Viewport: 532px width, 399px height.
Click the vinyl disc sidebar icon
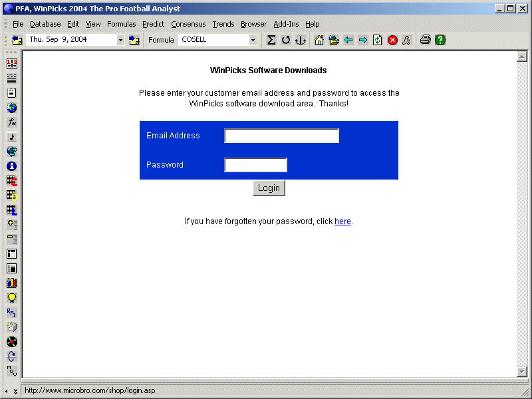(12, 342)
